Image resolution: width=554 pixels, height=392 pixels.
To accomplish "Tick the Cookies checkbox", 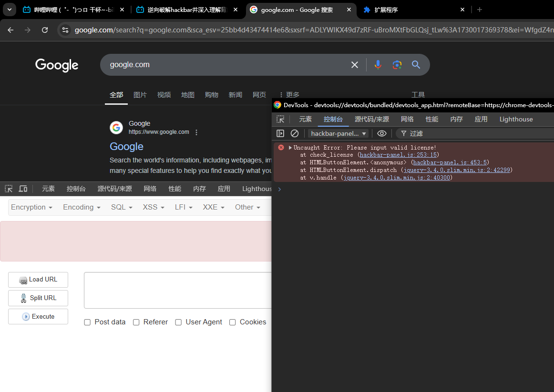I will point(233,322).
